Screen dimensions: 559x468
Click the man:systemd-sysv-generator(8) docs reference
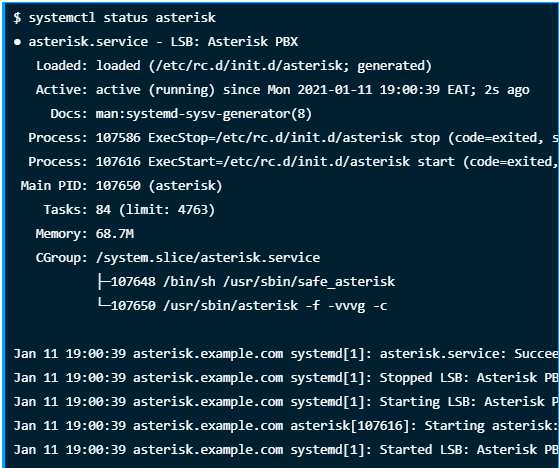coord(204,114)
